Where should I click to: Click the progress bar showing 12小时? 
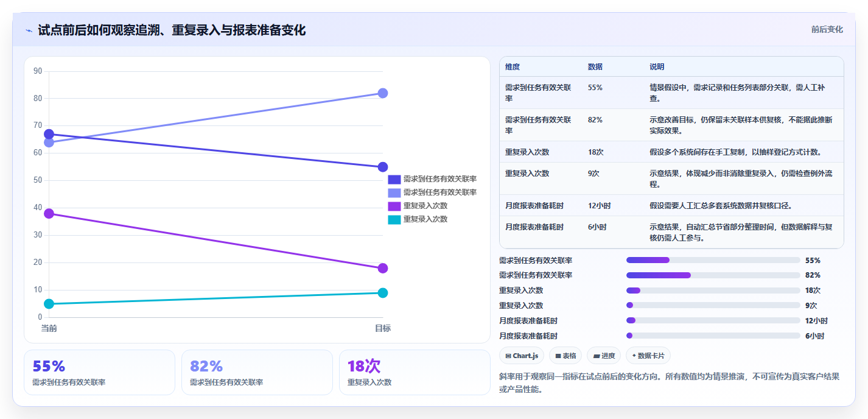[x=713, y=320]
